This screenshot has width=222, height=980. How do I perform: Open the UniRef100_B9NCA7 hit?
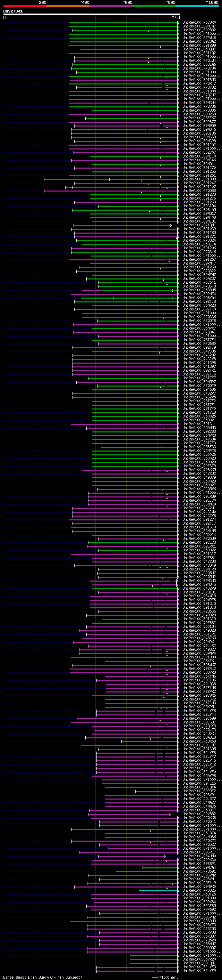tap(199, 26)
